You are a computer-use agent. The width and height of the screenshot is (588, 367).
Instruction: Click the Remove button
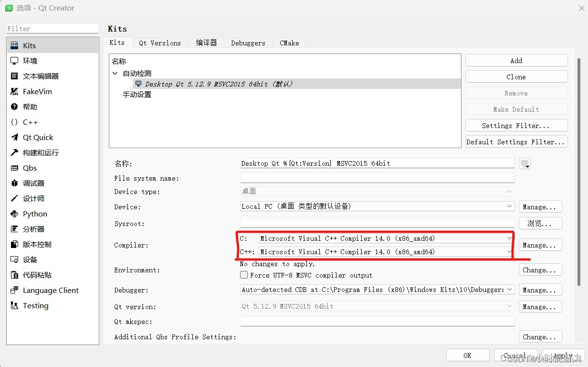coord(516,93)
